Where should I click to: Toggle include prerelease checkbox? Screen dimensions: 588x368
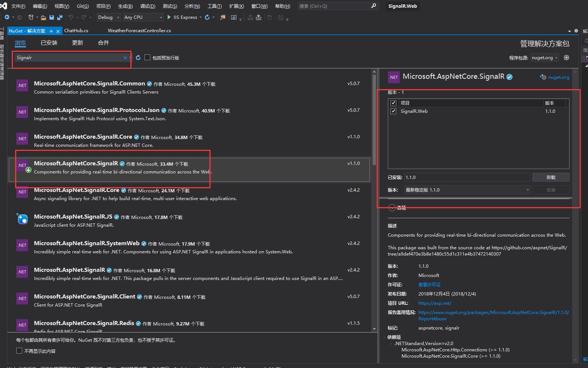pos(147,57)
